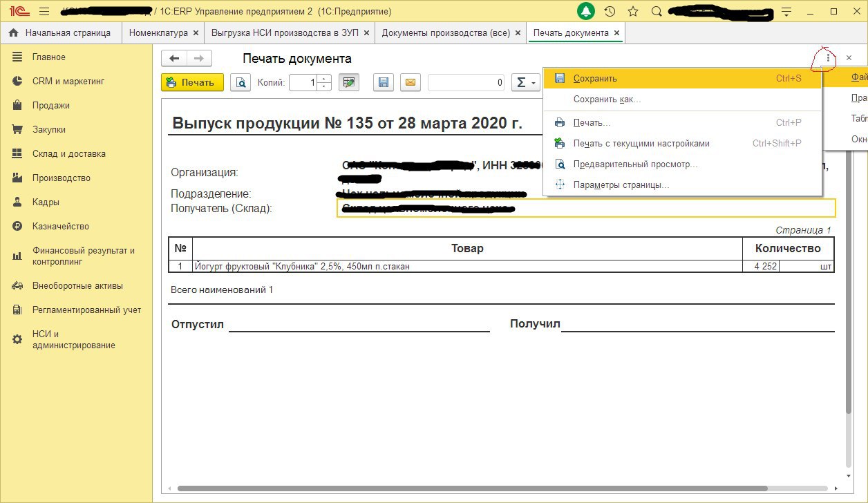Open the main hamburger menu
The height and width of the screenshot is (503, 868).
(44, 11)
